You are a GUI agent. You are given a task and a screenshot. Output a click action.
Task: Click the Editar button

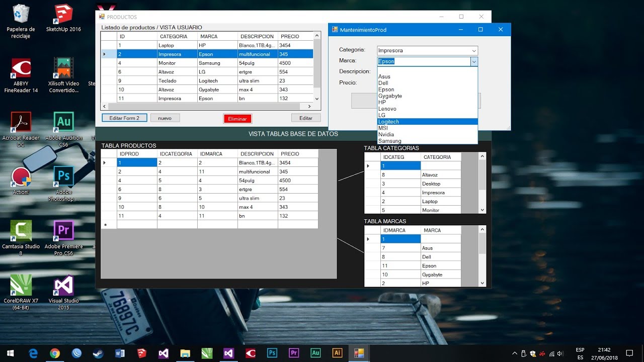click(306, 118)
